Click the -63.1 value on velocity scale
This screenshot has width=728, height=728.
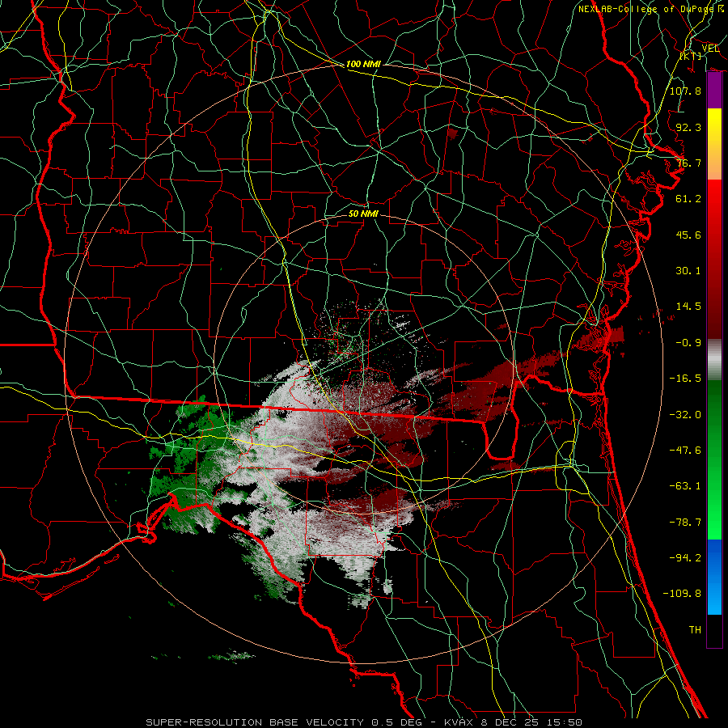click(x=685, y=486)
